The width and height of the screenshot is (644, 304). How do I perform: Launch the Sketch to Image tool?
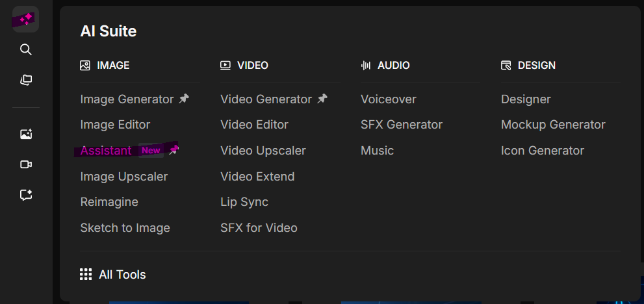pyautogui.click(x=125, y=228)
